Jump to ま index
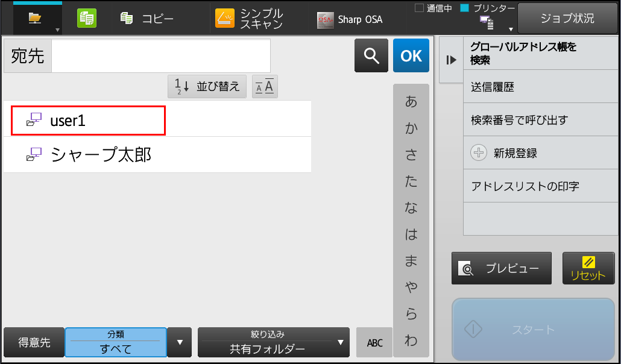This screenshot has width=621, height=364. [x=411, y=261]
